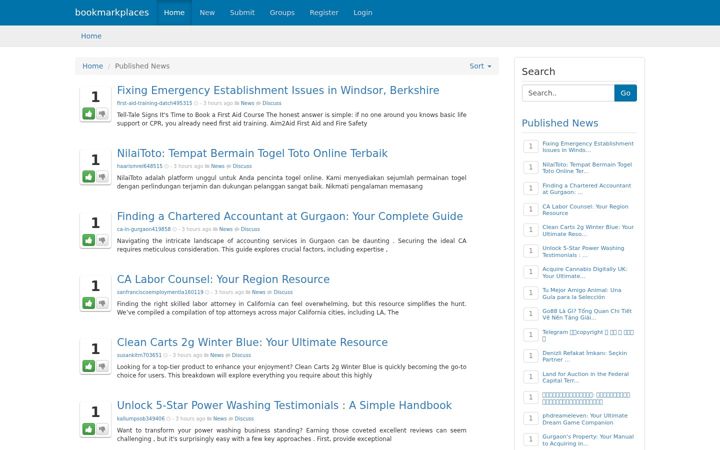720x450 pixels.
Task: Click vote count box beside Acquire Cannabis link
Action: [530, 272]
